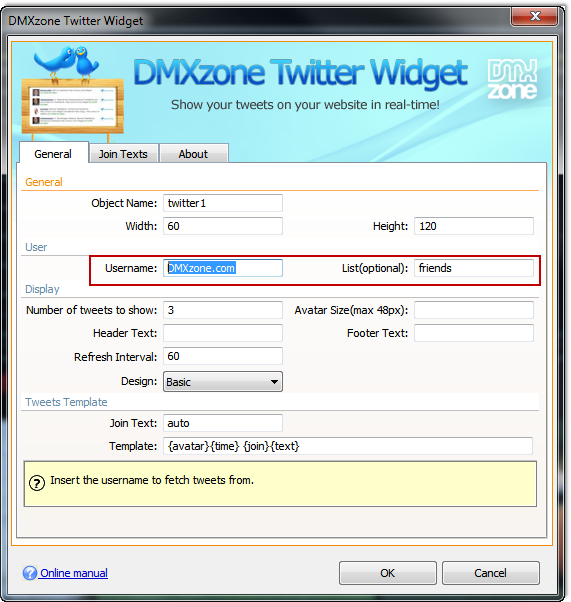Click the 'Display' section heading
Screen dimensions: 571x602
(x=42, y=289)
